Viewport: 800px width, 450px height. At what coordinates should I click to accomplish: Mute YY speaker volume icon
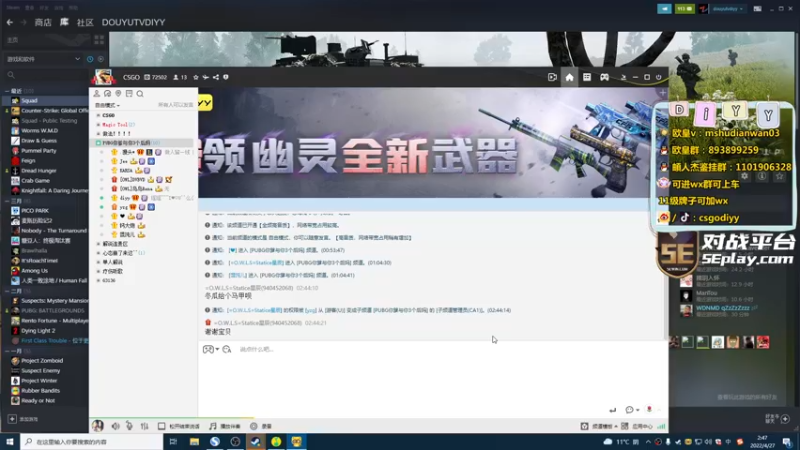click(x=116, y=426)
